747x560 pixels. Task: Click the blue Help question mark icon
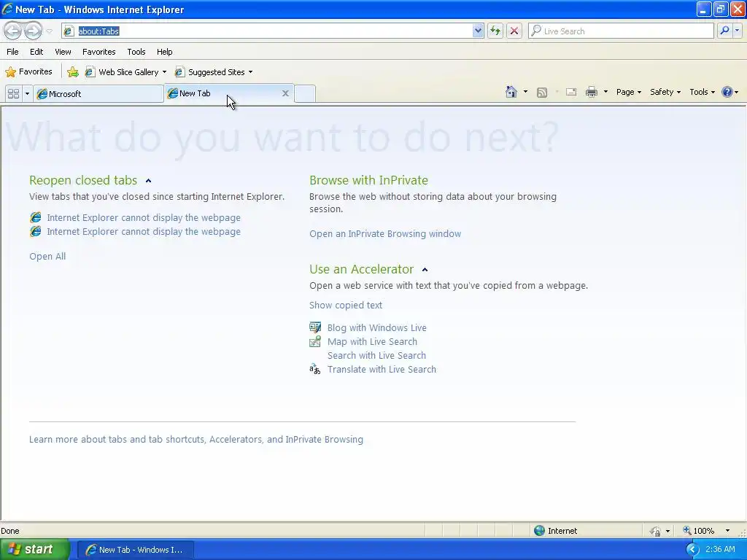coord(727,92)
